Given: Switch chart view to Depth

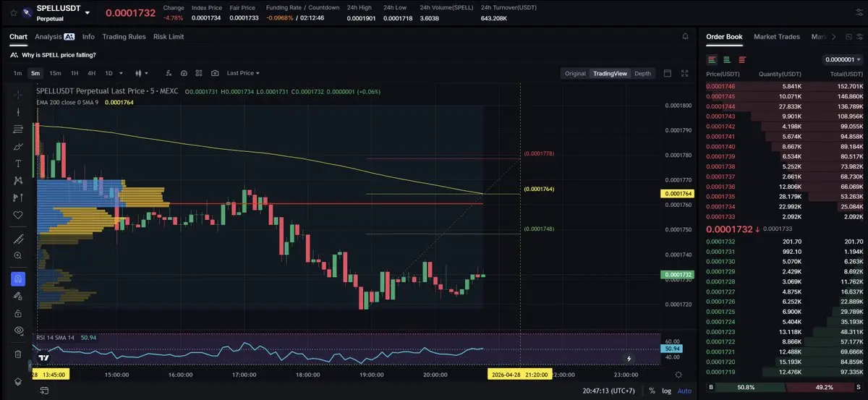Looking at the screenshot, I should [642, 73].
